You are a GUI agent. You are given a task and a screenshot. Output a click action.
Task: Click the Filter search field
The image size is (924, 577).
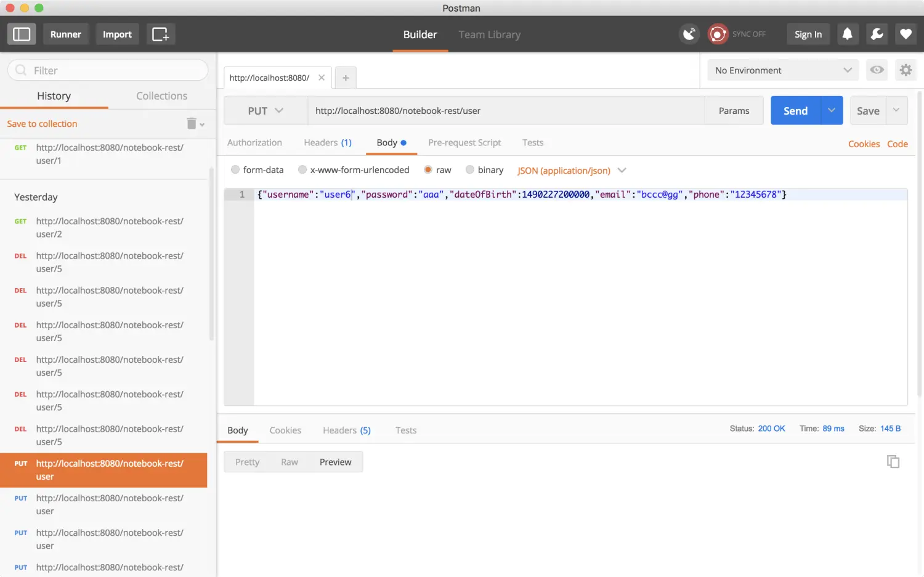(108, 70)
